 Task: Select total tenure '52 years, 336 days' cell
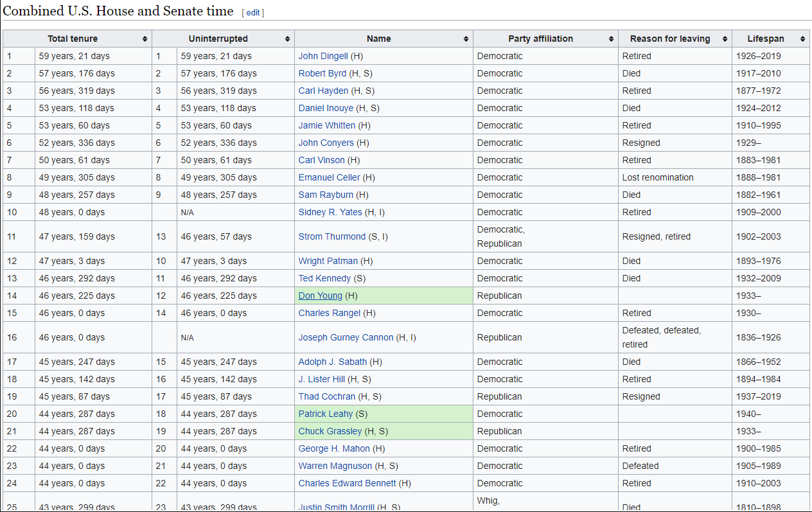coord(93,143)
